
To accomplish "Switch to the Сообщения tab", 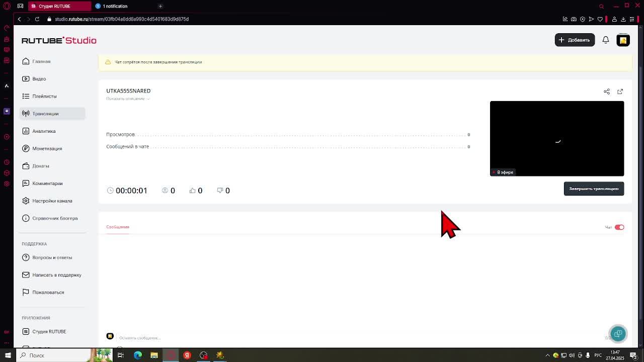I will coord(118,227).
